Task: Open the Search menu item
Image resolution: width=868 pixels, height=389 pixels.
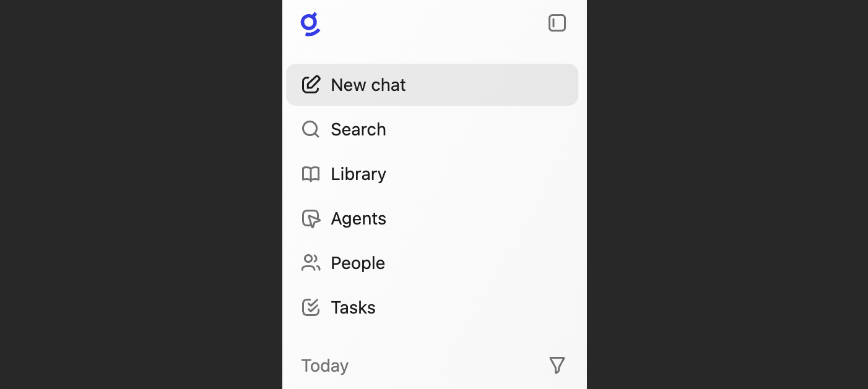Action: click(432, 129)
